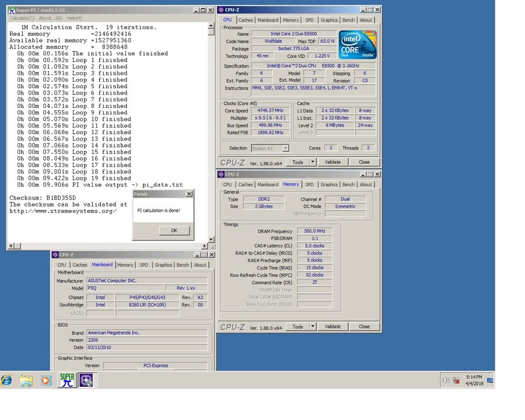Click Super PI horizontal scrollbar left arrow
Viewport: 525px width, 420px height.
click(x=11, y=246)
